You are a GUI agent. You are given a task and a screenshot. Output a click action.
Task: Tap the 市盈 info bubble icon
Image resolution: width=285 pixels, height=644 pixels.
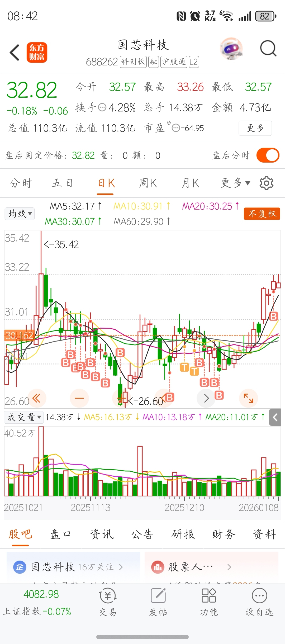[x=176, y=128]
